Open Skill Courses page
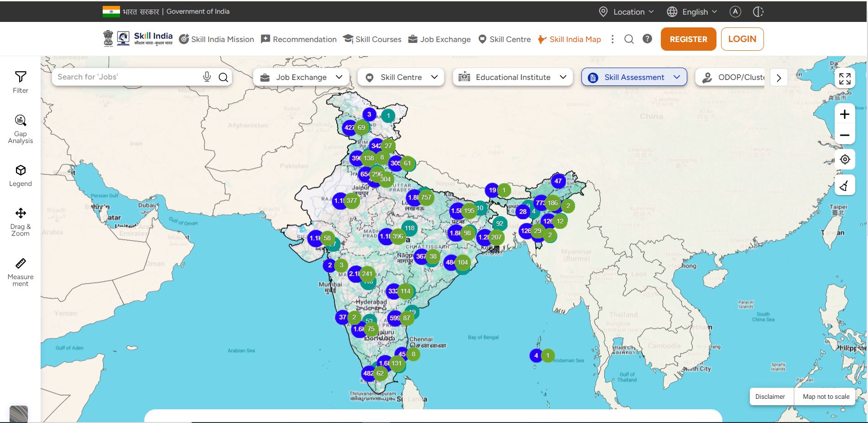868x423 pixels. [372, 39]
